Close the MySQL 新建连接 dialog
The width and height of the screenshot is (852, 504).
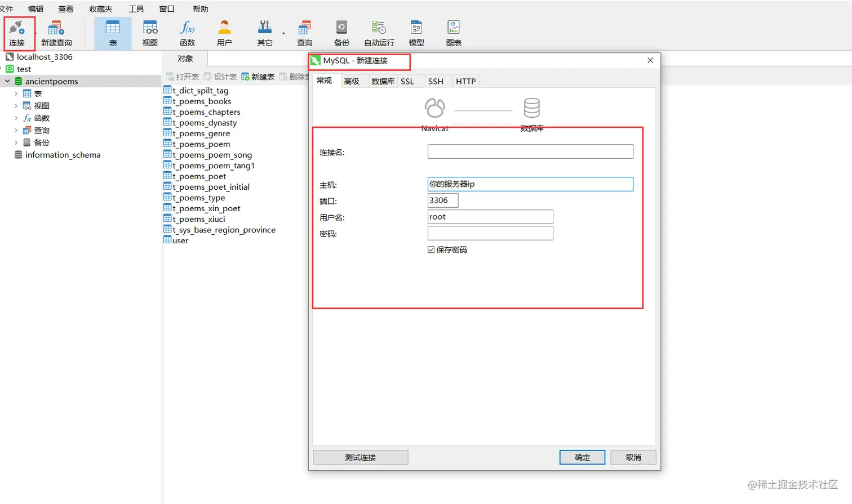tap(650, 60)
